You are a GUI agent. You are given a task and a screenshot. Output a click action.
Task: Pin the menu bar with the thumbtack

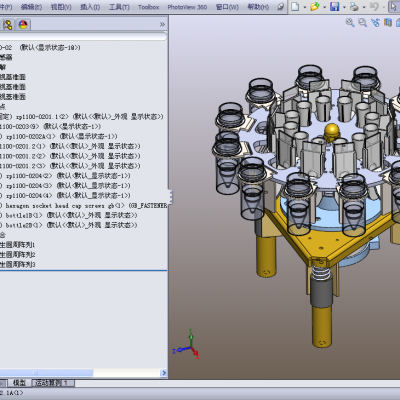[x=281, y=7]
